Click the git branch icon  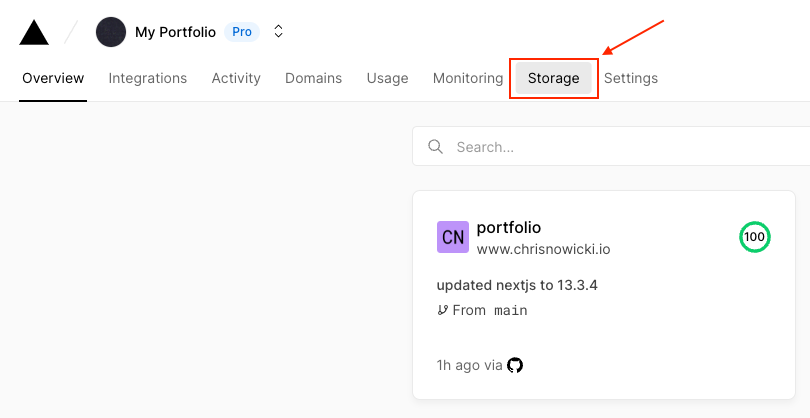(x=443, y=310)
